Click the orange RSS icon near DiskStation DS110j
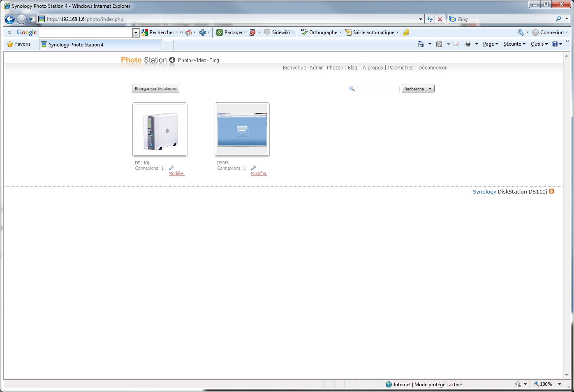This screenshot has width=574, height=392. pyautogui.click(x=551, y=191)
